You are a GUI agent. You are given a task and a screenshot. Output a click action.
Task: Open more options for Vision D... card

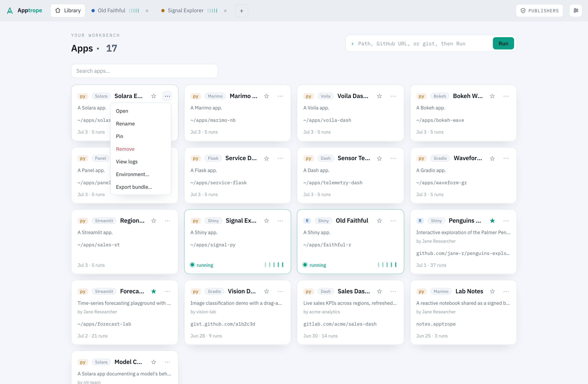280,291
